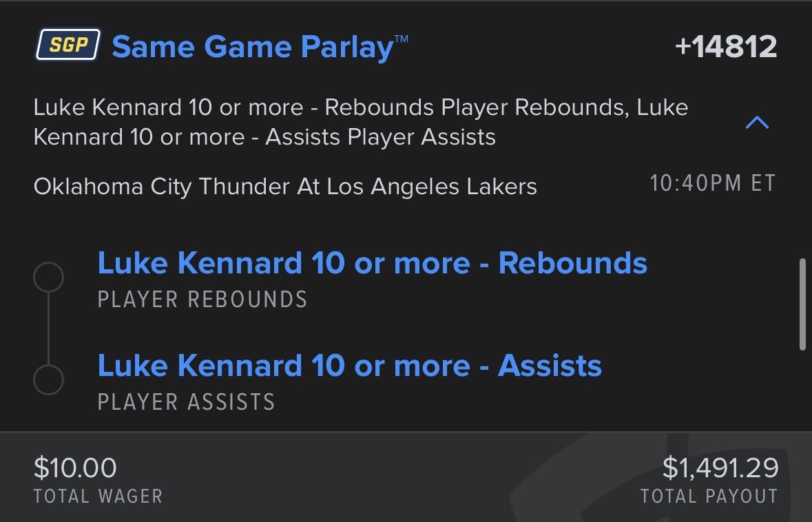812x522 pixels.
Task: Click the status circle beside the Rebounds leg
Action: click(49, 278)
